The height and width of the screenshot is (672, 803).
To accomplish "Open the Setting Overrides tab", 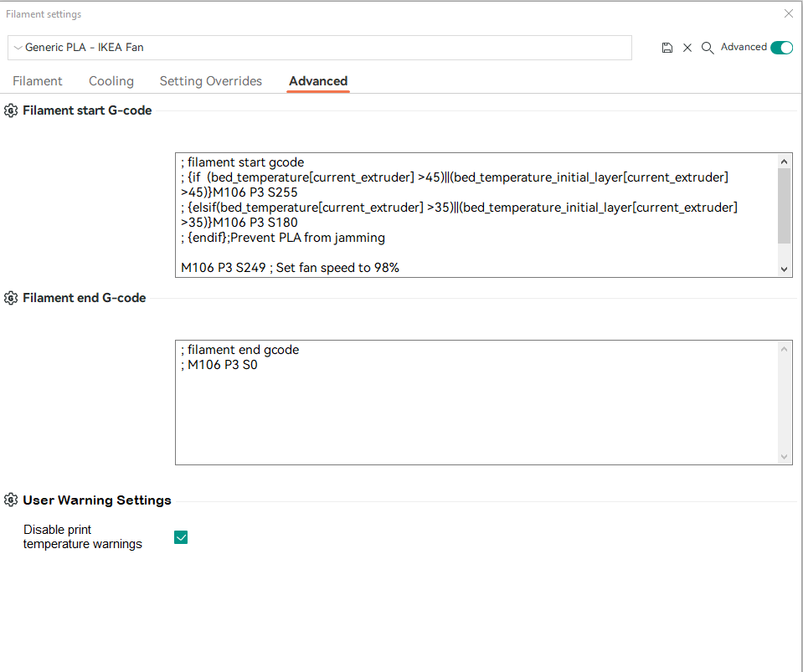I will pos(210,80).
